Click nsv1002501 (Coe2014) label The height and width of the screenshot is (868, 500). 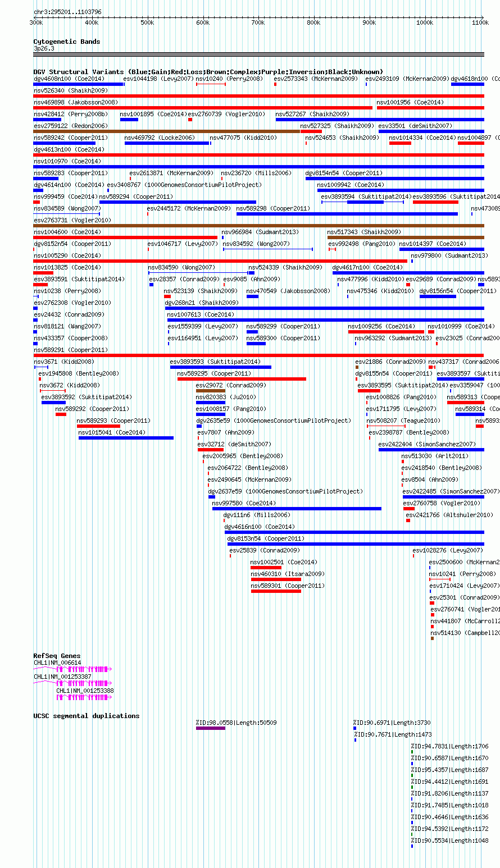point(283,562)
